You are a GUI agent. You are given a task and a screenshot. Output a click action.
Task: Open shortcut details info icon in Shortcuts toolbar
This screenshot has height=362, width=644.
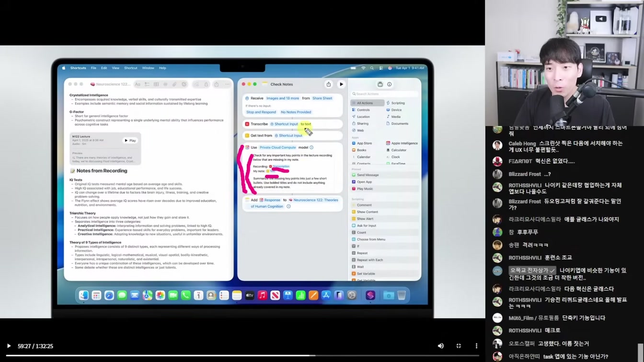[x=389, y=84]
